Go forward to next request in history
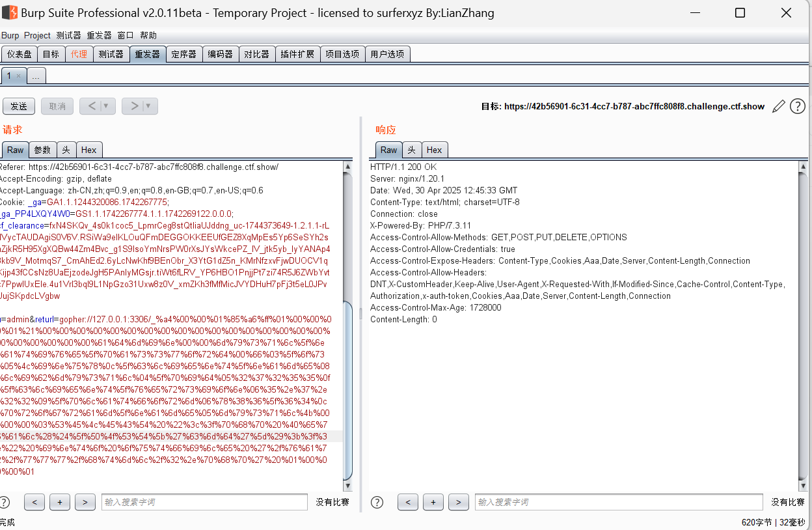 (134, 106)
